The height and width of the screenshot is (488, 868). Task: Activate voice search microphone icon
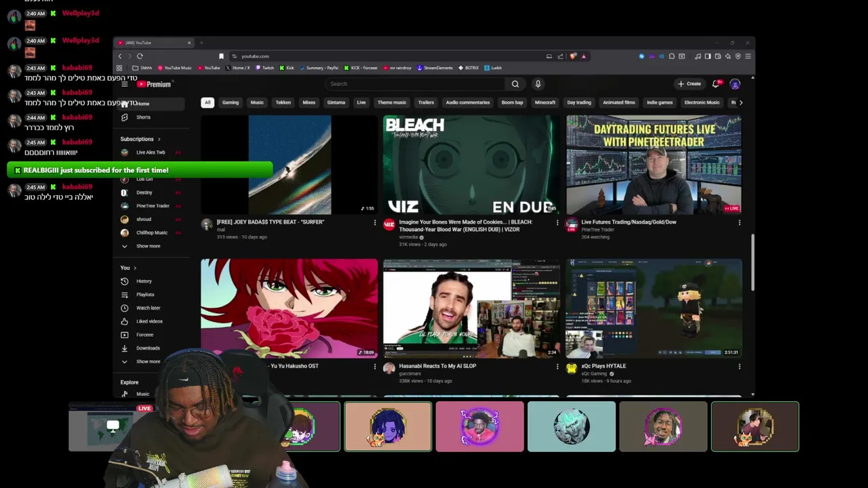[538, 84]
